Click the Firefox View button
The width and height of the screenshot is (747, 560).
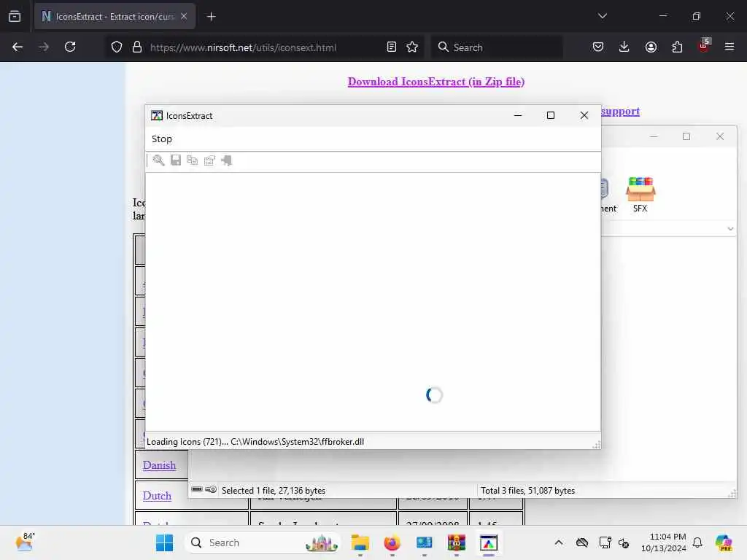[x=15, y=17]
